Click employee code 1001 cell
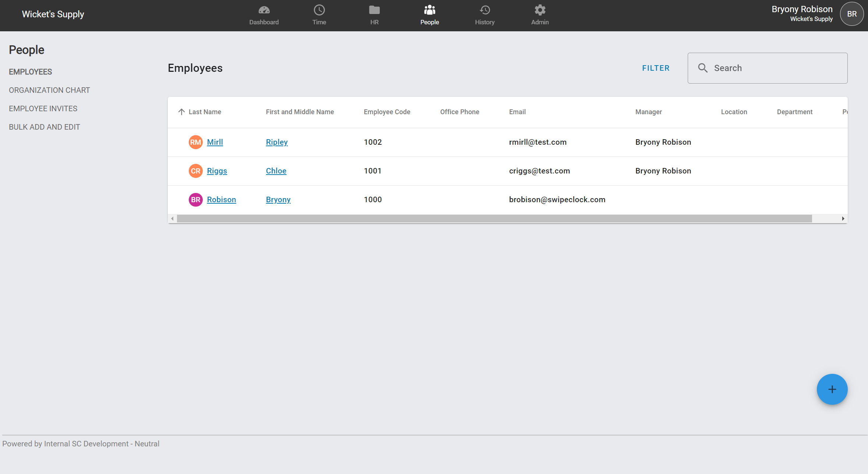 click(x=372, y=171)
